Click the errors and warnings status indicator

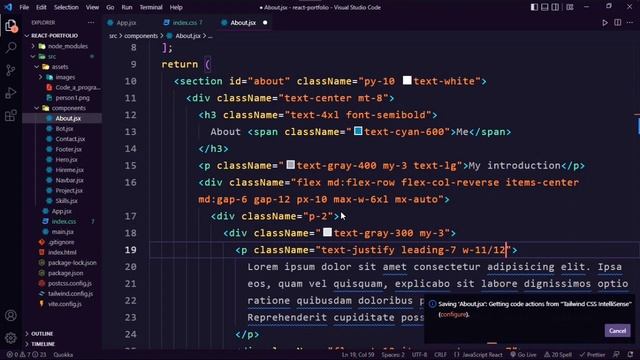(26, 354)
